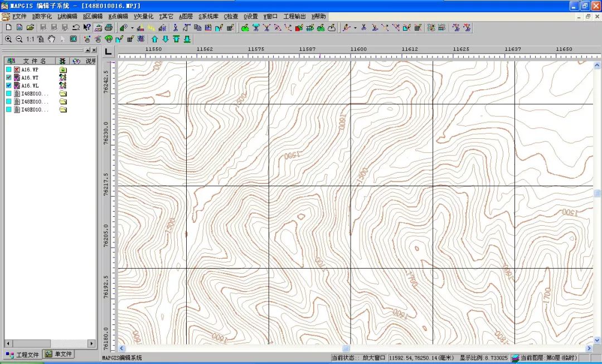Toggle the checkbox for A16.WP
Image resolution: width=602 pixels, height=364 pixels.
pos(8,70)
